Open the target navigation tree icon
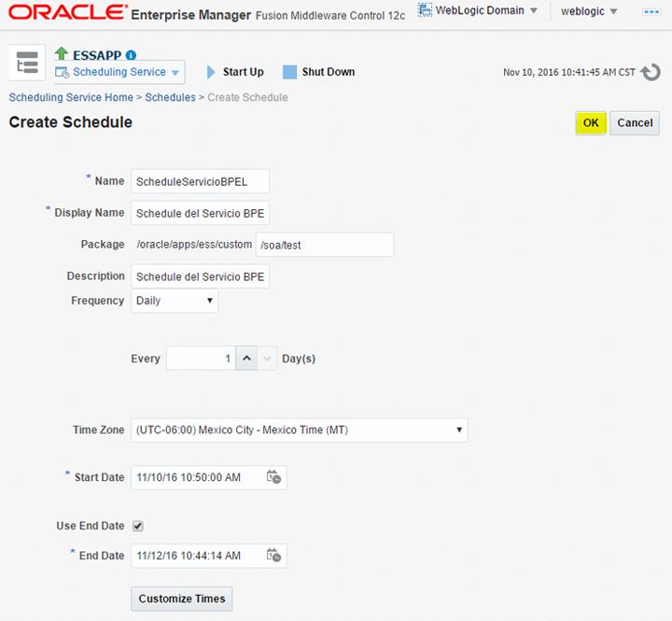 [27, 63]
